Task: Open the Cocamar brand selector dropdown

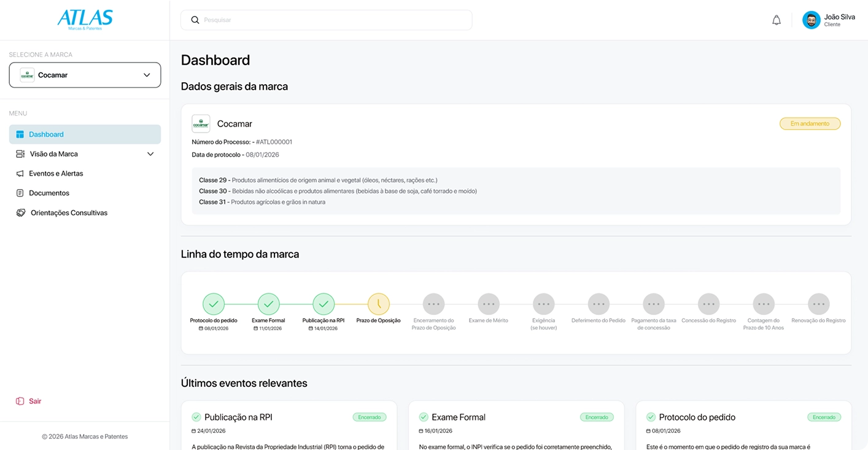Action: click(85, 75)
